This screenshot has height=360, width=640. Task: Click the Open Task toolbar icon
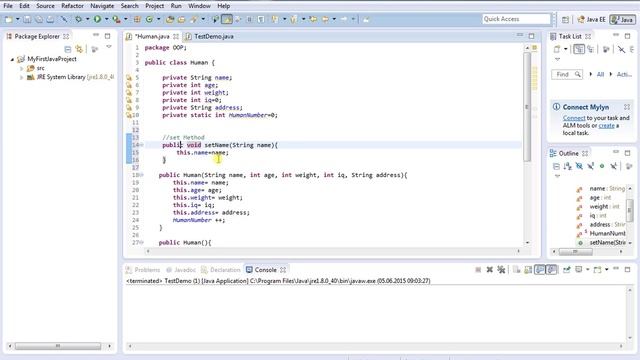181,19
